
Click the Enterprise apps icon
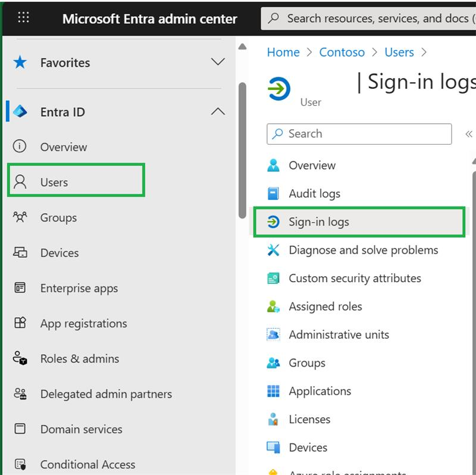point(20,287)
